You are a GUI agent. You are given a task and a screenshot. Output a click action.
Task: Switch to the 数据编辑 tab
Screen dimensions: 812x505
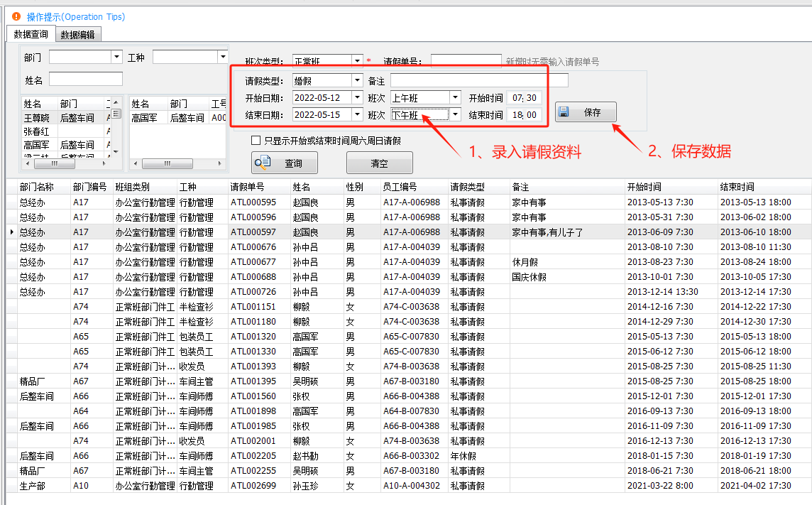coord(77,35)
